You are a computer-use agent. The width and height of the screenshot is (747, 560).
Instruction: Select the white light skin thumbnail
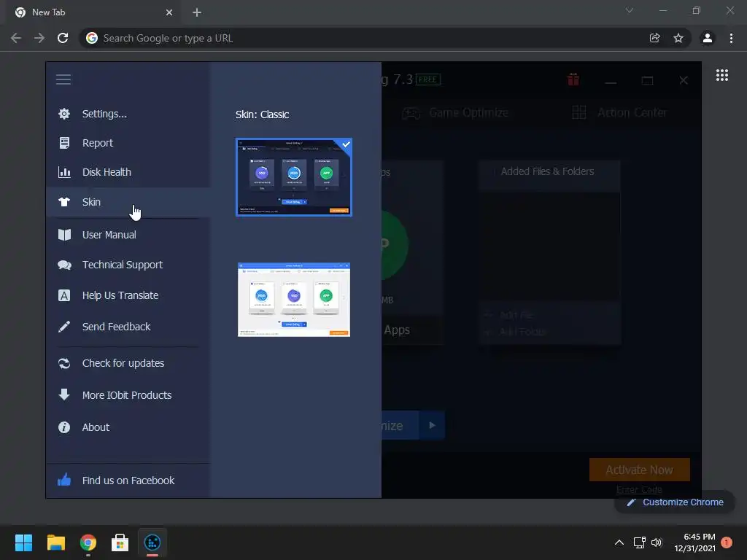pos(294,300)
